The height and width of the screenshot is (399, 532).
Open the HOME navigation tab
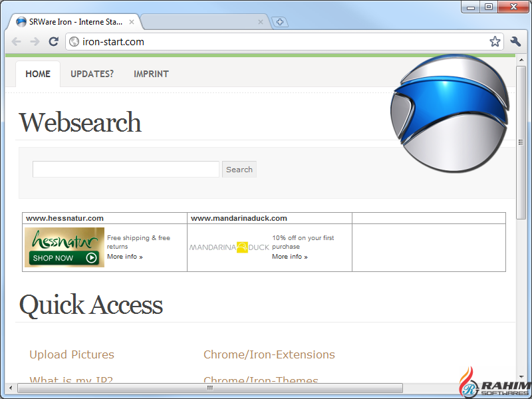coord(38,74)
